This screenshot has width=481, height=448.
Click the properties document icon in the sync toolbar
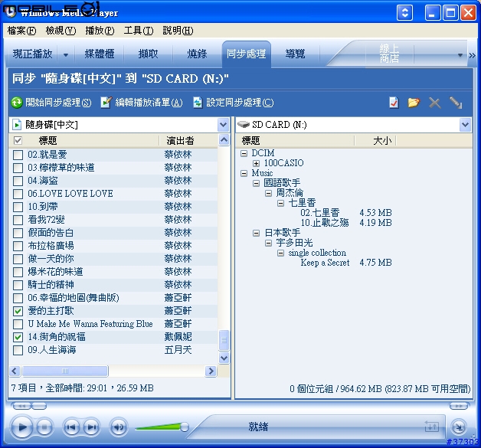[x=394, y=103]
